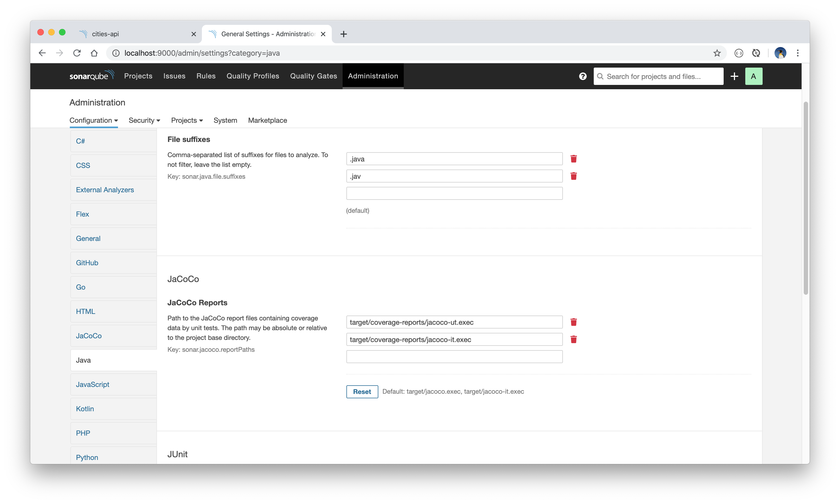Reload the page in browser
This screenshot has width=840, height=504.
[x=77, y=53]
